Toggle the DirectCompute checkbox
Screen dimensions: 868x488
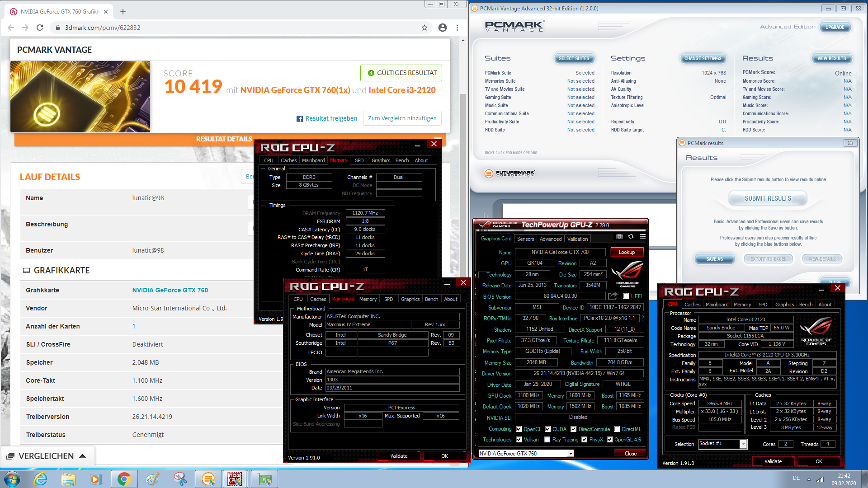(x=574, y=429)
